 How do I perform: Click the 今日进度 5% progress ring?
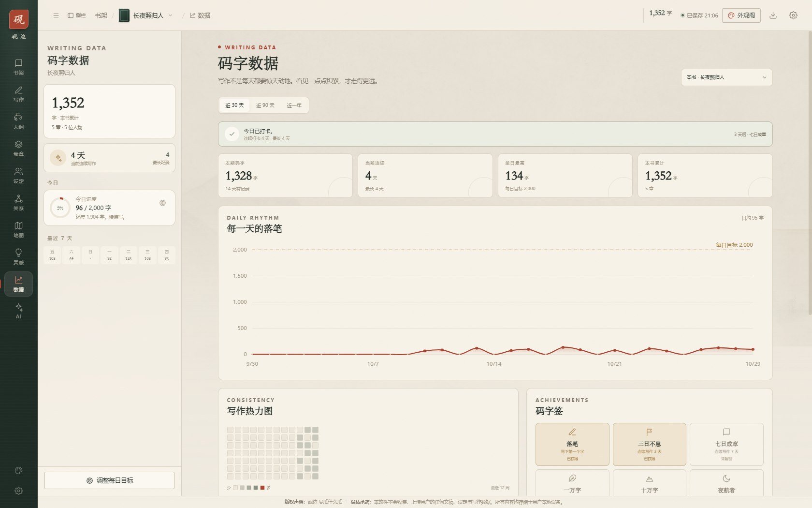click(60, 208)
